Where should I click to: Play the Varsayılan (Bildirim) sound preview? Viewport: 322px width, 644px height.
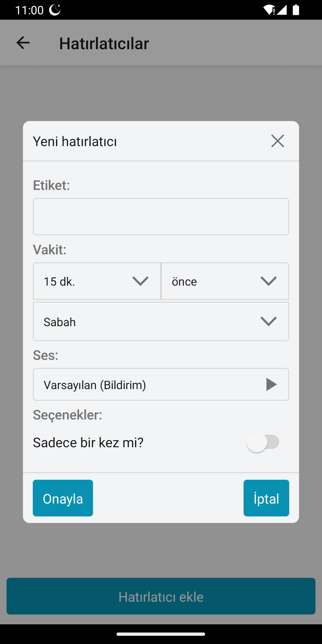271,385
